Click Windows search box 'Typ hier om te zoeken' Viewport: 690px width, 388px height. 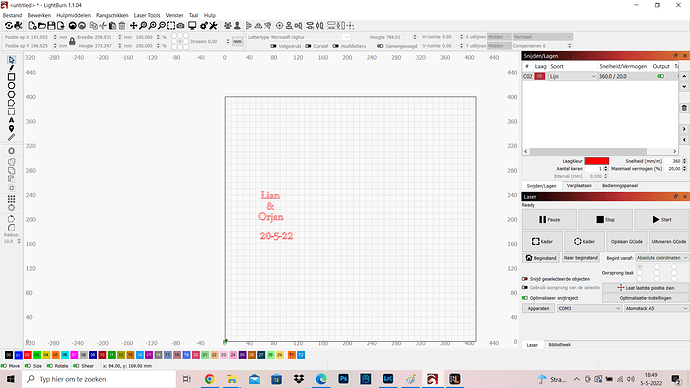coord(99,379)
